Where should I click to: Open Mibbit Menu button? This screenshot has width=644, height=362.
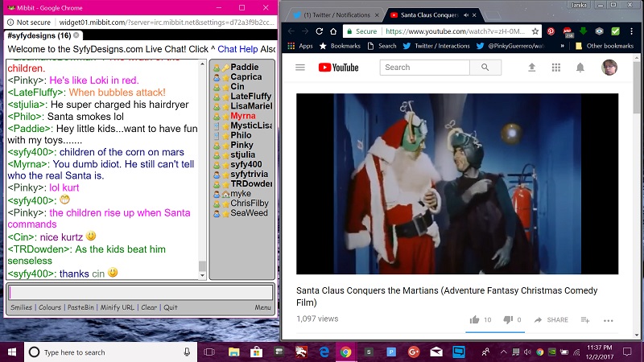tap(262, 307)
